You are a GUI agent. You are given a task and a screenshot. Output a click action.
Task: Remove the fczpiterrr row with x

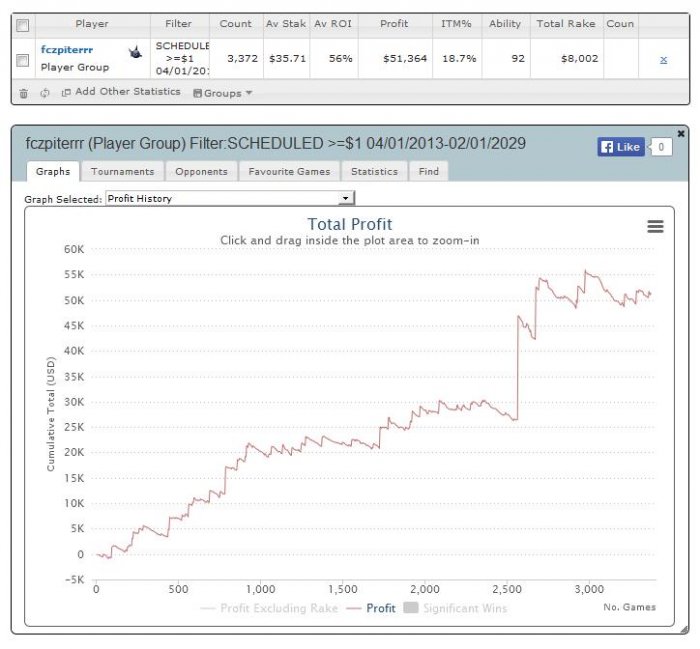point(663,59)
